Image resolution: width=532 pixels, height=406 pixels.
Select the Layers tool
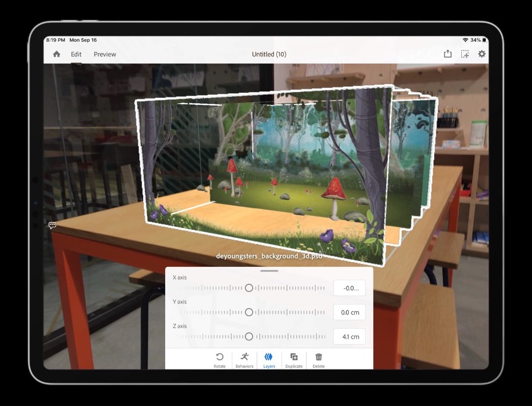click(x=269, y=360)
